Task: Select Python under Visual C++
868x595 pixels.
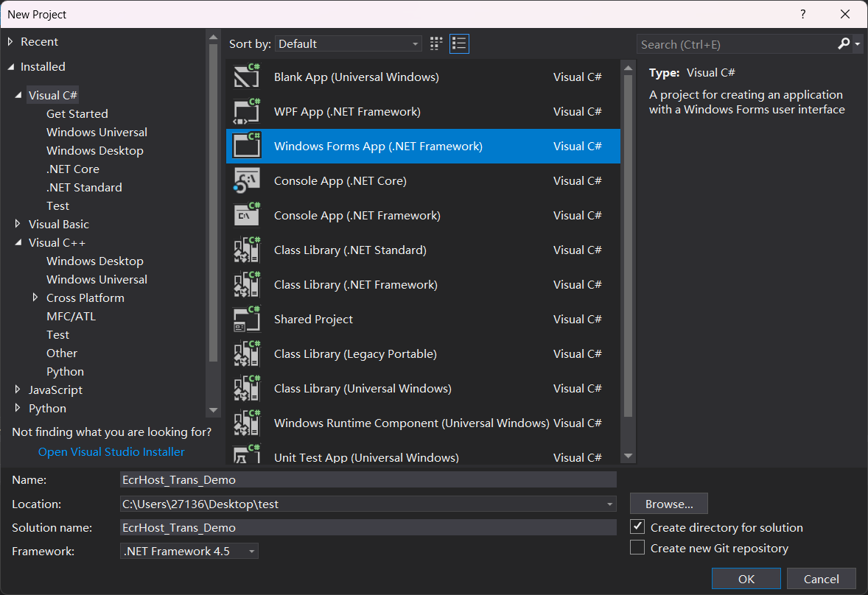Action: click(x=65, y=371)
